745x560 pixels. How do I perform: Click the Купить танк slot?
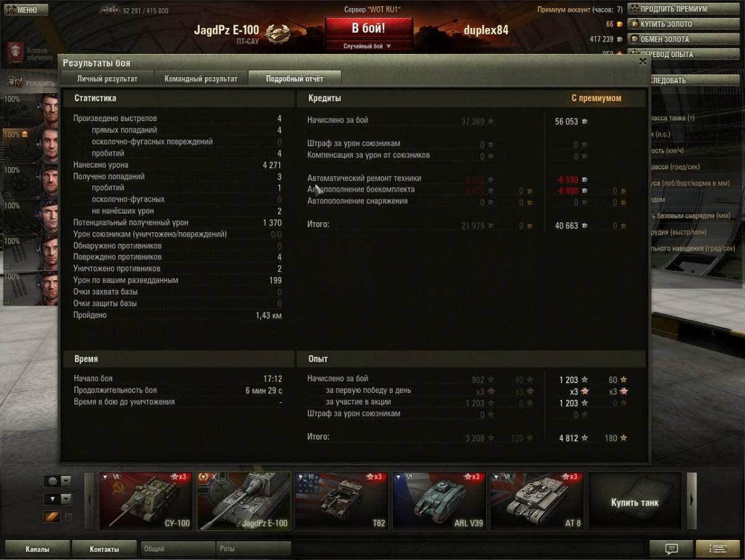634,502
